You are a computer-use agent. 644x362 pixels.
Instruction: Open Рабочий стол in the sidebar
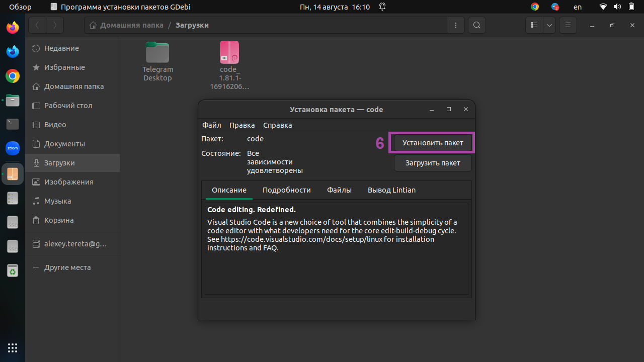(x=72, y=106)
